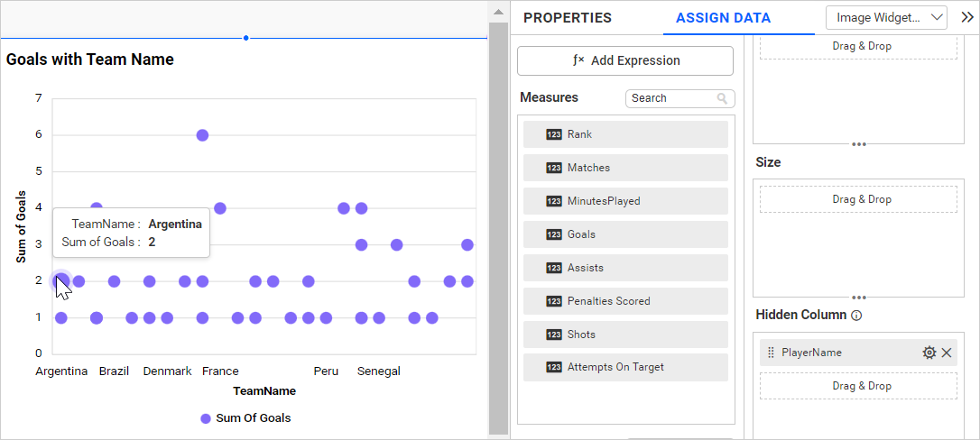Click the Hidden Column info icon
The image size is (980, 440).
click(856, 316)
